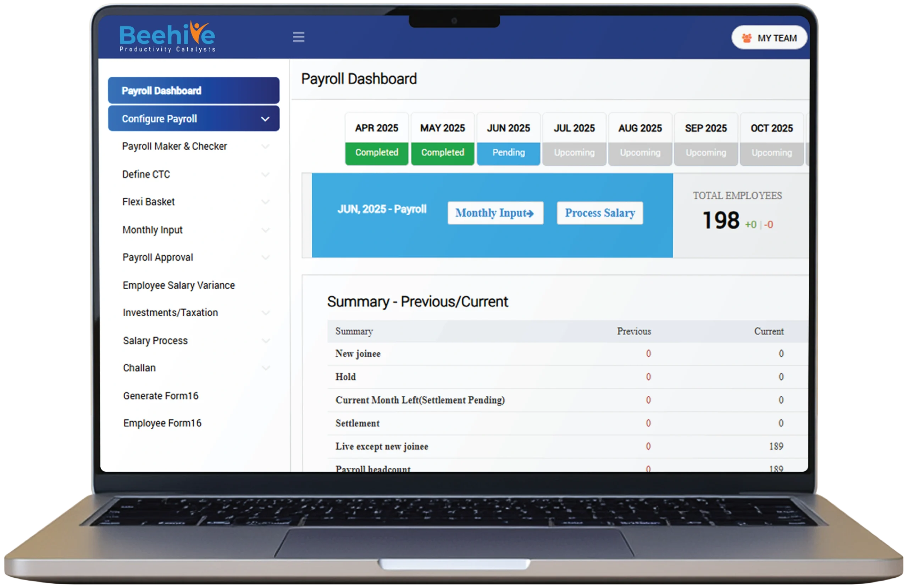Open the MY TEAM button
The height and width of the screenshot is (588, 908).
(769, 38)
